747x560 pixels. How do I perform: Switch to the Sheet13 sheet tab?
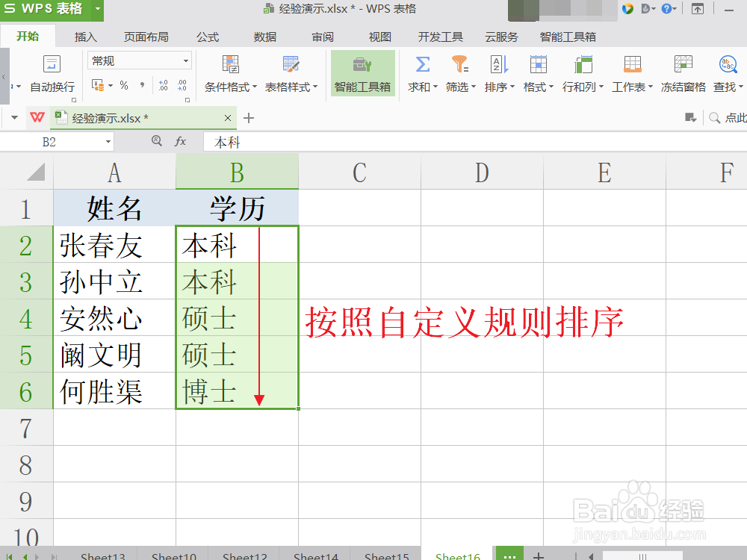pyautogui.click(x=102, y=556)
